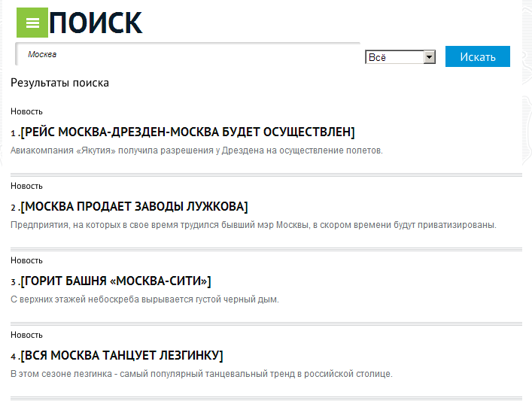Open result 'ВСЯ МОСКВА ТАНЦУЕТ ЛЕЗГИНКУ'
Image resolution: width=532 pixels, height=404 pixels.
click(122, 356)
